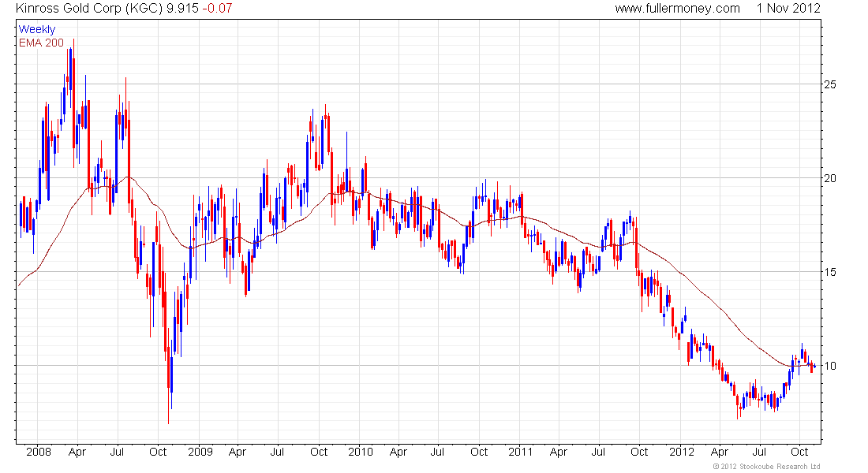Click the Stockcube Research Ltd copyright text
868x473 pixels.
766,467
